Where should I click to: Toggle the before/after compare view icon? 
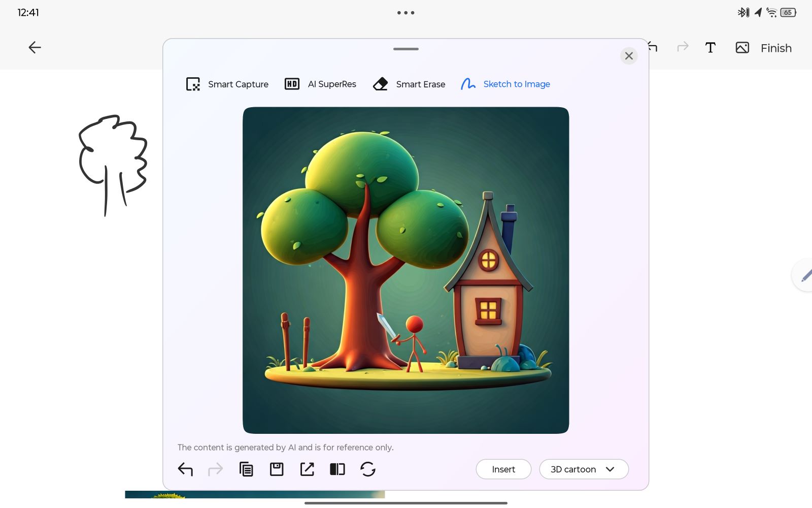[x=337, y=469]
